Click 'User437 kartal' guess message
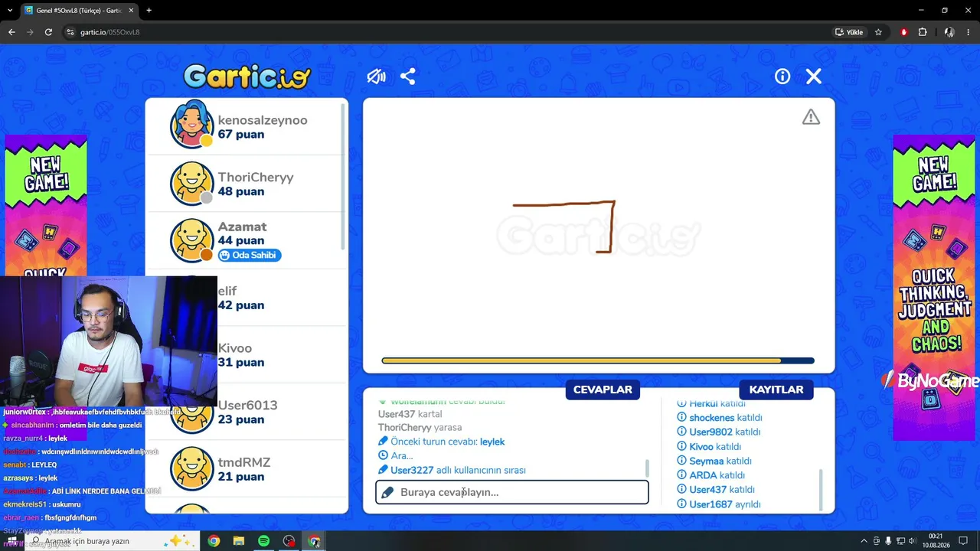The height and width of the screenshot is (551, 980). [x=410, y=414]
